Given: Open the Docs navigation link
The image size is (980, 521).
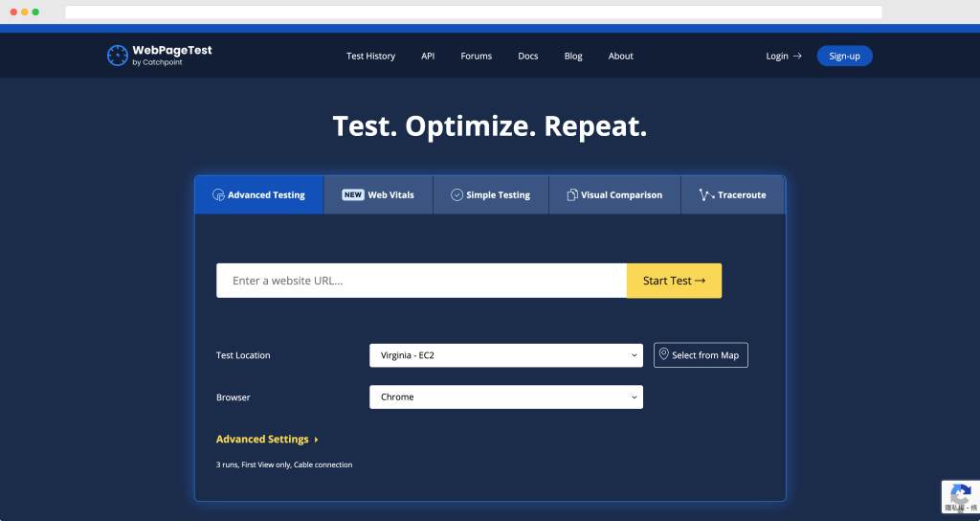Looking at the screenshot, I should tap(528, 57).
